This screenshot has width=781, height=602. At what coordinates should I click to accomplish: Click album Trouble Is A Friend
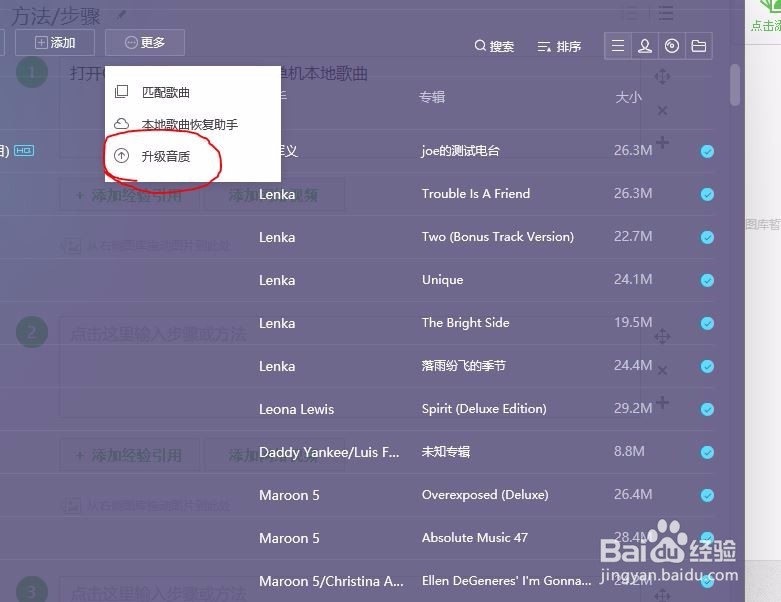[476, 194]
